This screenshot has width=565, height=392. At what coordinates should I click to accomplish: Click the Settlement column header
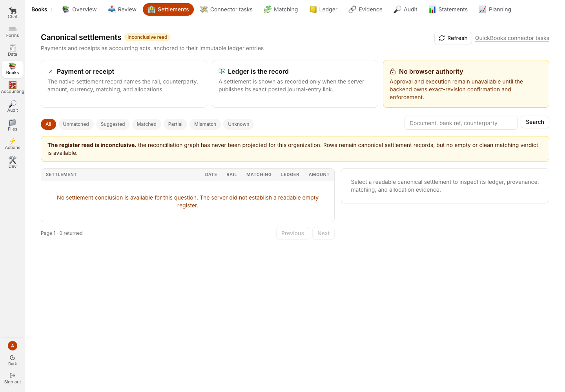61,175
